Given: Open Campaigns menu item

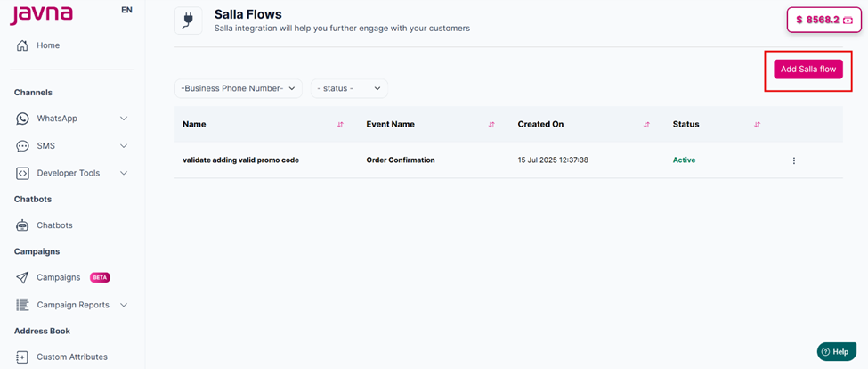Looking at the screenshot, I should 59,277.
